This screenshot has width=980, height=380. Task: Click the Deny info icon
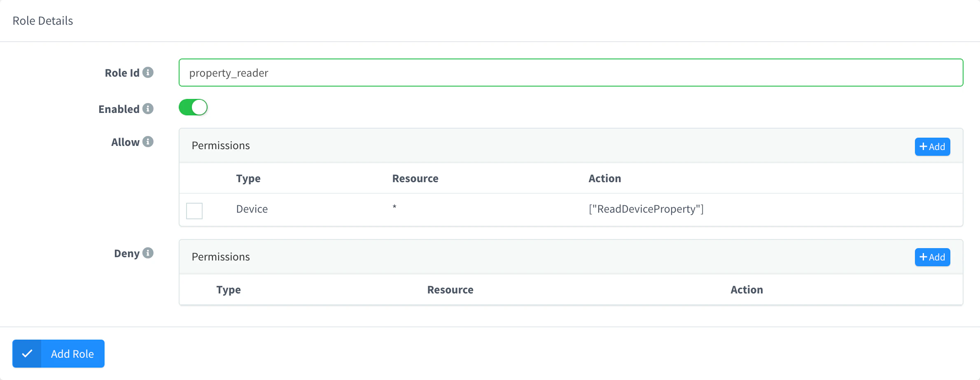[x=148, y=253]
